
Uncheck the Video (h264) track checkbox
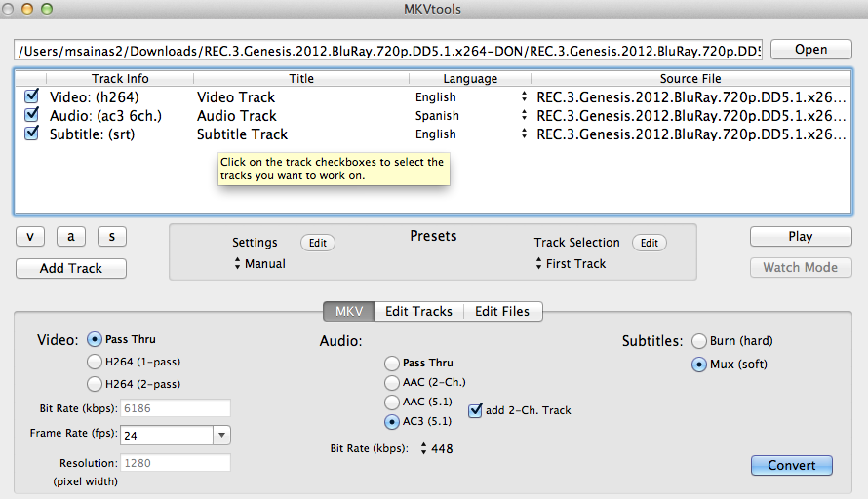(32, 96)
